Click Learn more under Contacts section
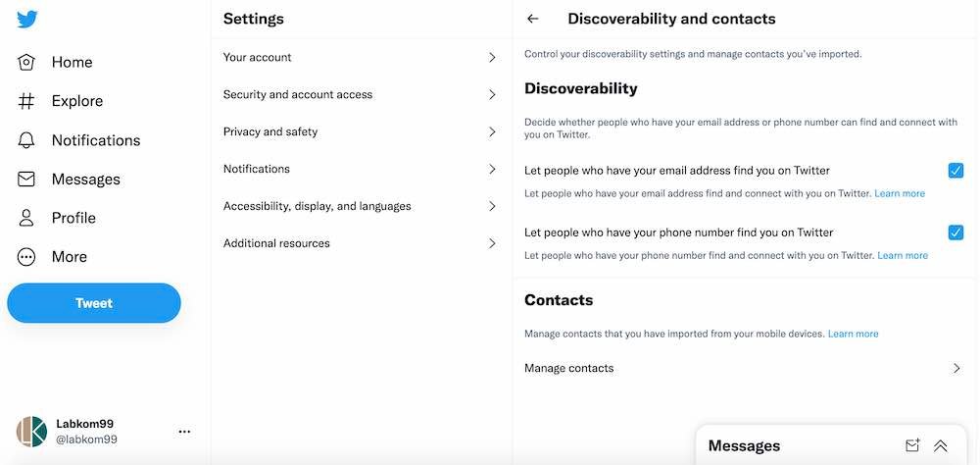This screenshot has width=980, height=465. 853,334
